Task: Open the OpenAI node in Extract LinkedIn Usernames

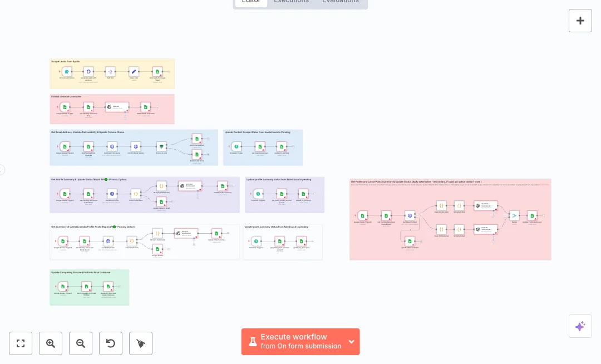Action: pyautogui.click(x=117, y=107)
